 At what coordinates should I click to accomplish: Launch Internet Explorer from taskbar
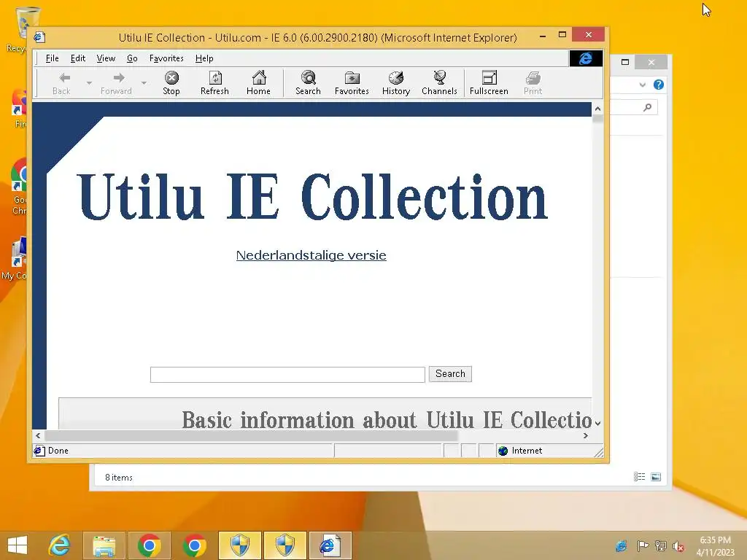pyautogui.click(x=60, y=545)
